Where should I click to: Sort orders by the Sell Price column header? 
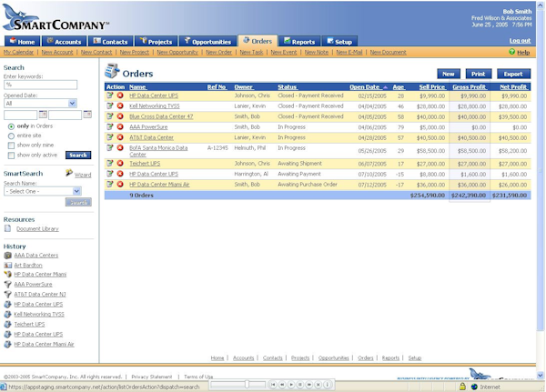pyautogui.click(x=432, y=87)
